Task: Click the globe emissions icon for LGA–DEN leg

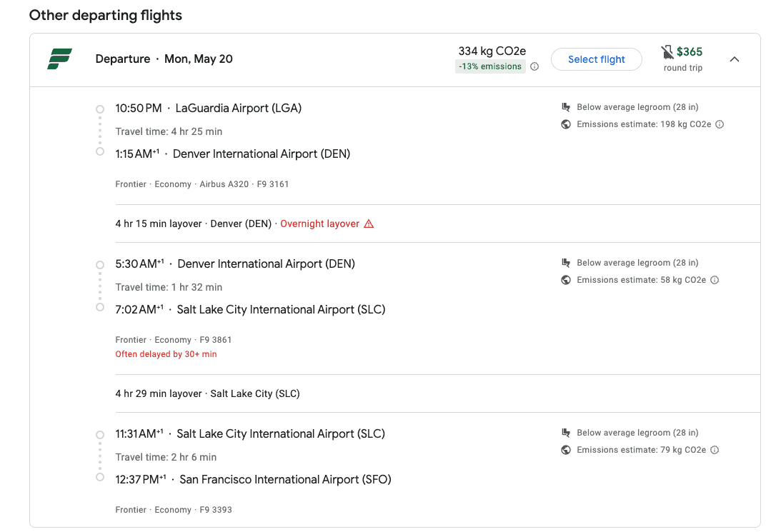Action: 566,124
